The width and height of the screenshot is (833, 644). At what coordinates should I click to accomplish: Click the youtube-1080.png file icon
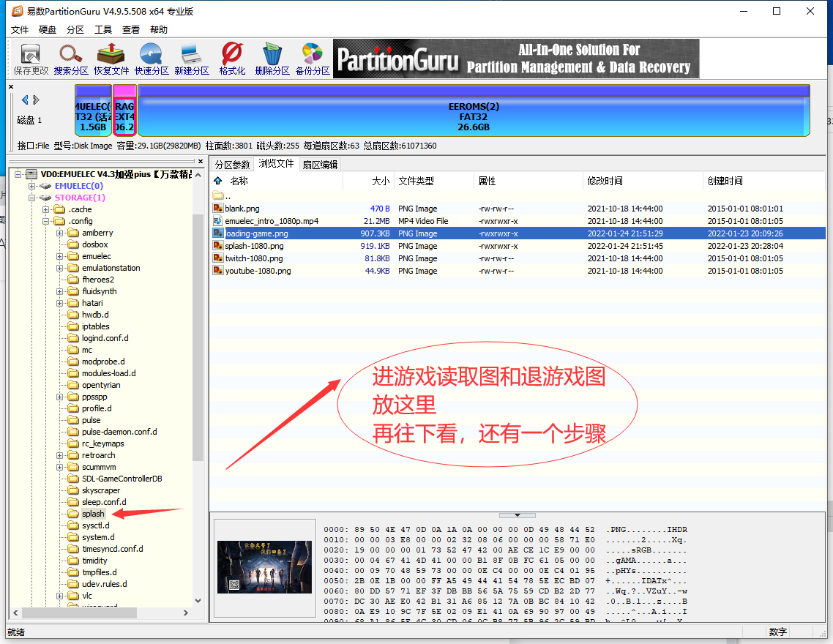pos(218,271)
